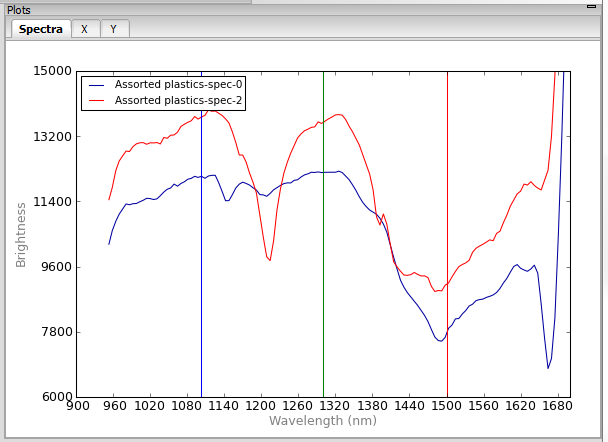Click the 1500 x-axis tick label
This screenshot has width=608, height=442.
[x=446, y=406]
